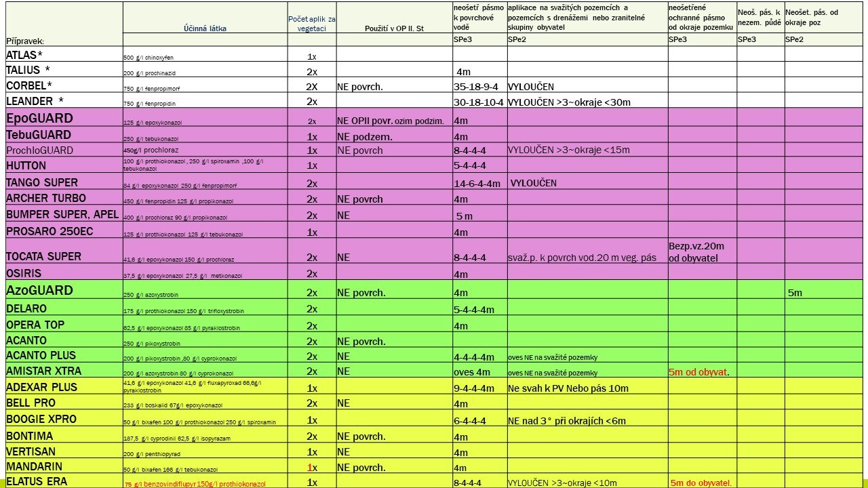This screenshot has width=868, height=488.
Task: Click the MANDARIN application count '1x'
Action: 312,468
